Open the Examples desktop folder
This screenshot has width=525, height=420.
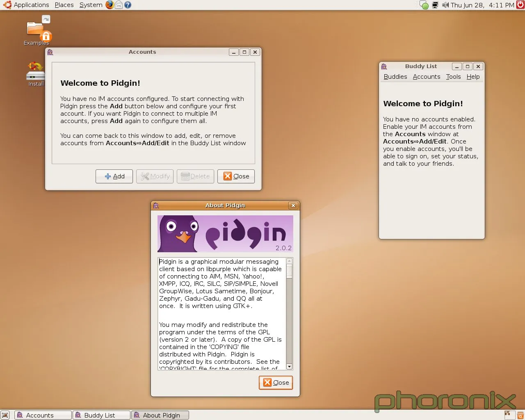[37, 31]
